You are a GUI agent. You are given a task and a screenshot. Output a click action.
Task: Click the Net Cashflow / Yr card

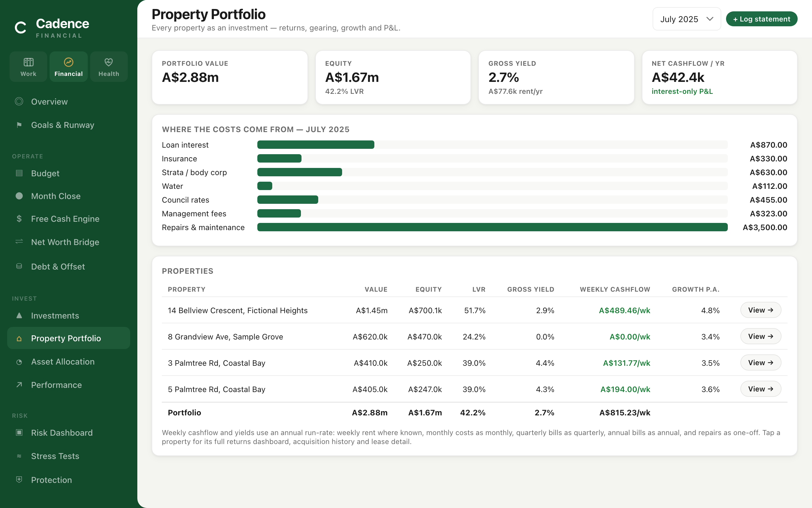click(x=719, y=77)
